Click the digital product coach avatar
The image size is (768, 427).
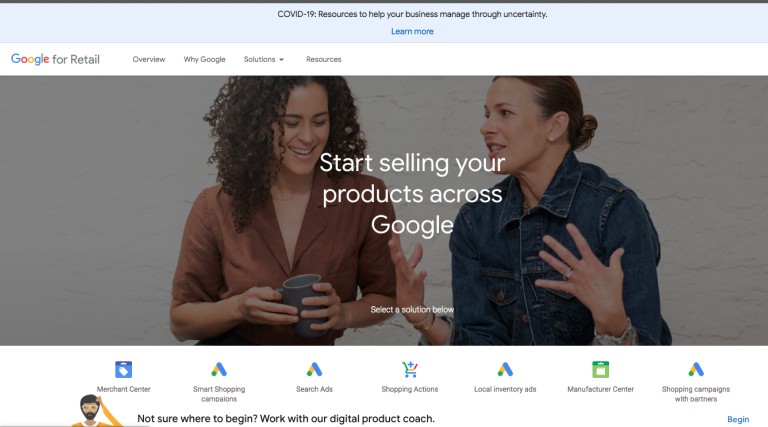tap(93, 410)
